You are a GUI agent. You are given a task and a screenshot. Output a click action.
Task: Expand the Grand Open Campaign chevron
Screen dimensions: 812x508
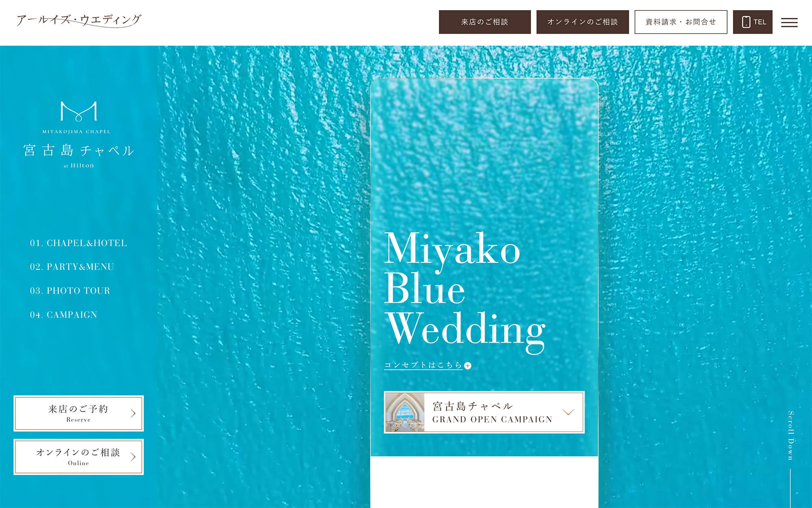pyautogui.click(x=568, y=412)
